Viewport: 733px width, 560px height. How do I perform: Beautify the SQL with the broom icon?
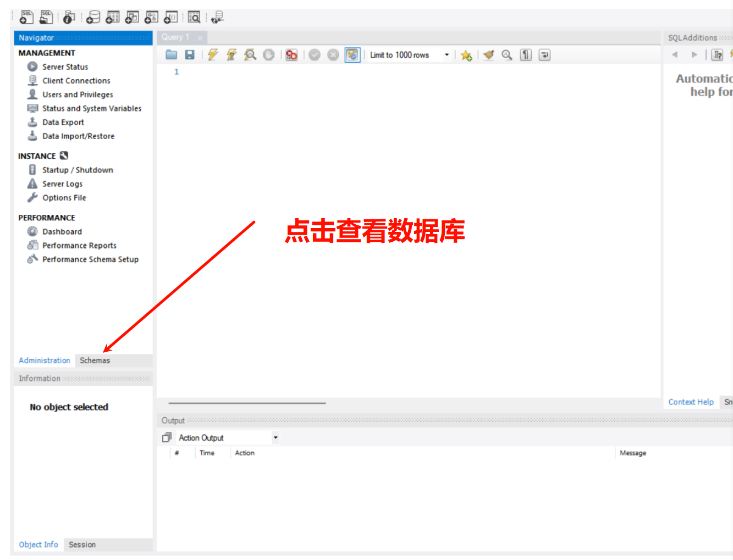pos(489,55)
